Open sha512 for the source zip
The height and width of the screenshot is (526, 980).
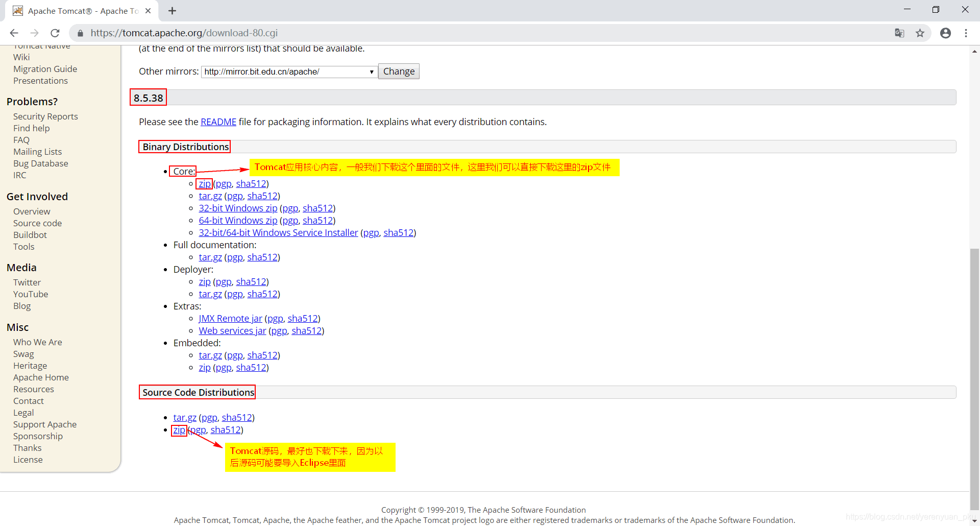click(226, 430)
